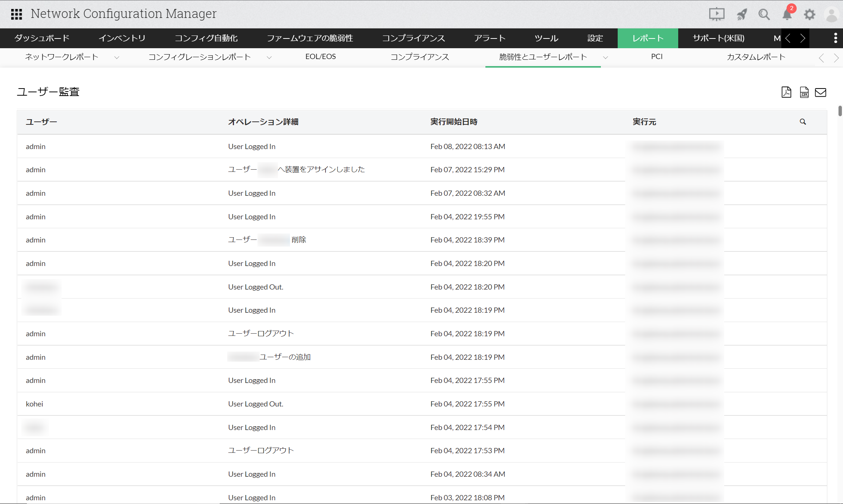Export the user audit report as CSV

804,92
